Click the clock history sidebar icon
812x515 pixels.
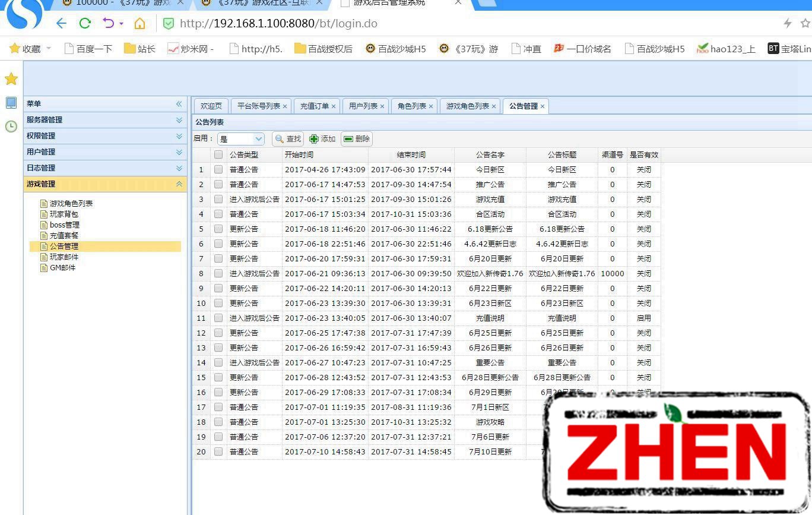(11, 126)
